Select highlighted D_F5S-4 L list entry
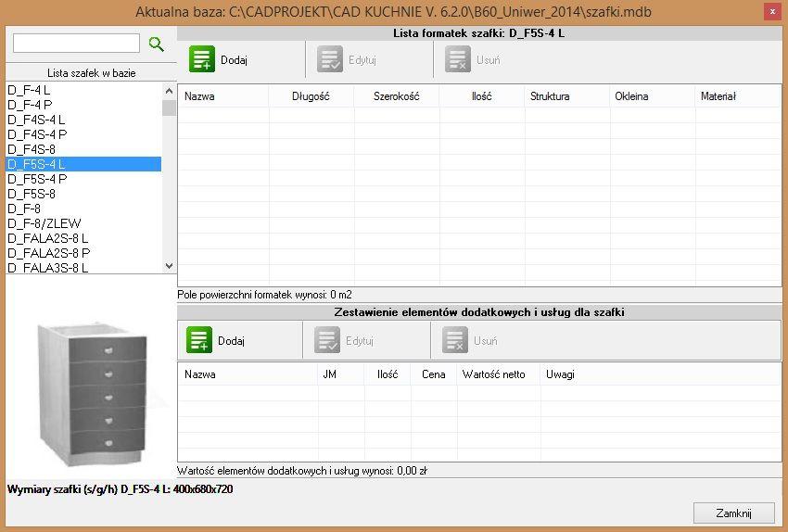The width and height of the screenshot is (788, 532). tap(83, 164)
